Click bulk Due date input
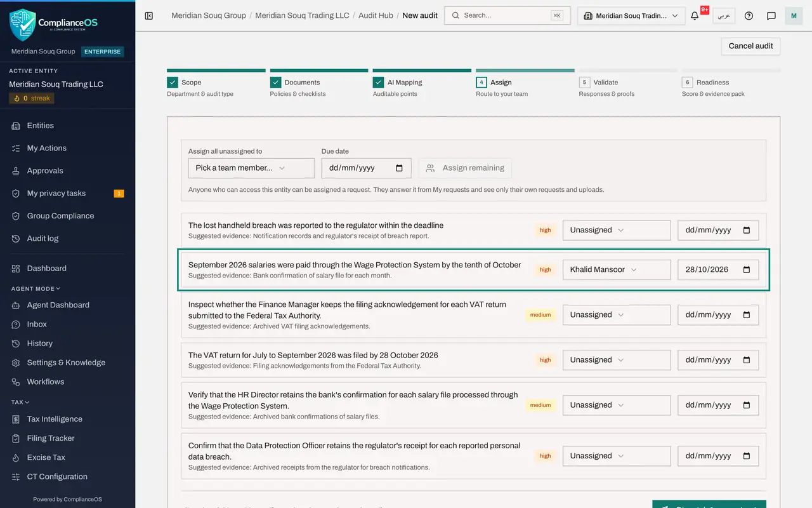 pos(366,168)
